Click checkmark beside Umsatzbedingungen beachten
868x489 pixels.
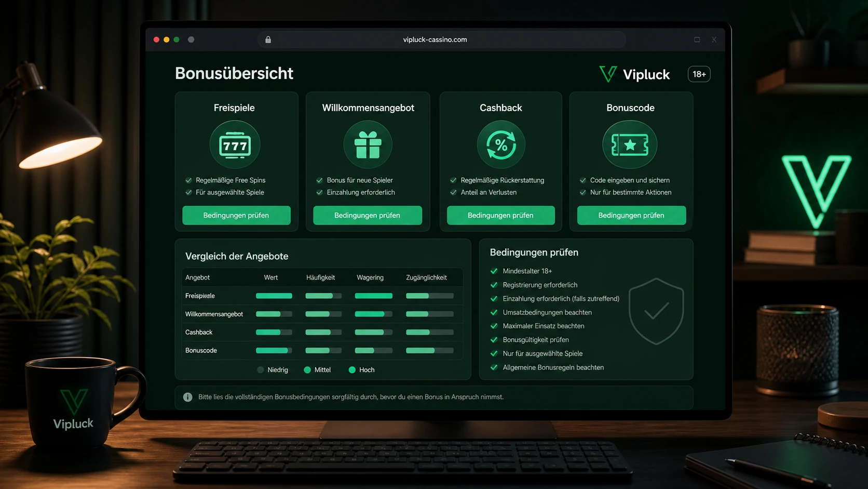pyautogui.click(x=494, y=312)
